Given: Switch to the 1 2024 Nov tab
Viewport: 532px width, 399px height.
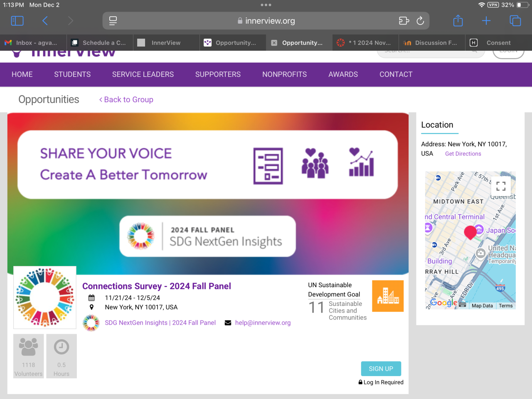Looking at the screenshot, I should pos(366,43).
